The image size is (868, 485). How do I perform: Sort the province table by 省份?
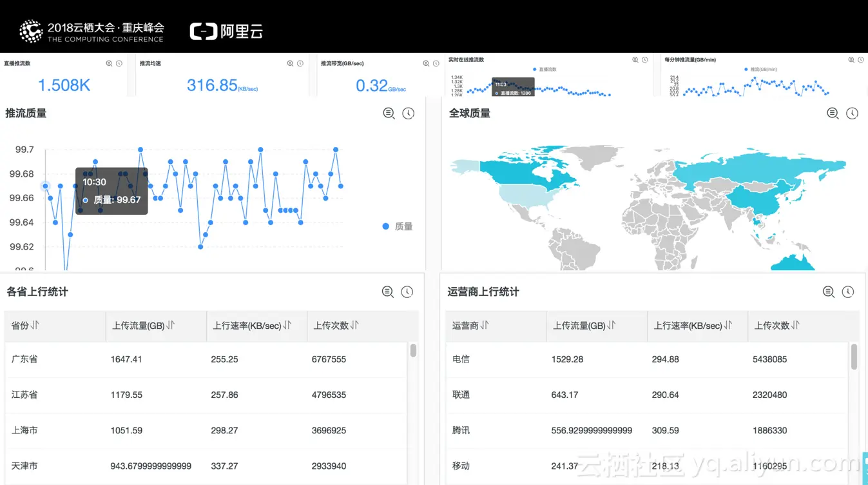pos(35,326)
